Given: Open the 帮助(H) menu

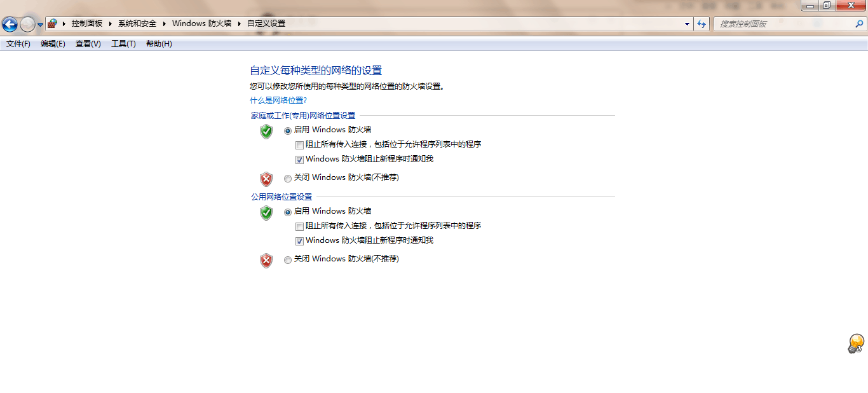Looking at the screenshot, I should pyautogui.click(x=159, y=44).
